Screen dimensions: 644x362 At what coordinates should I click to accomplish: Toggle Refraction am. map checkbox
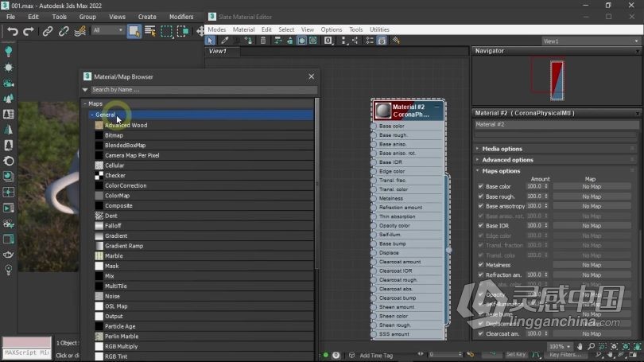[480, 275]
